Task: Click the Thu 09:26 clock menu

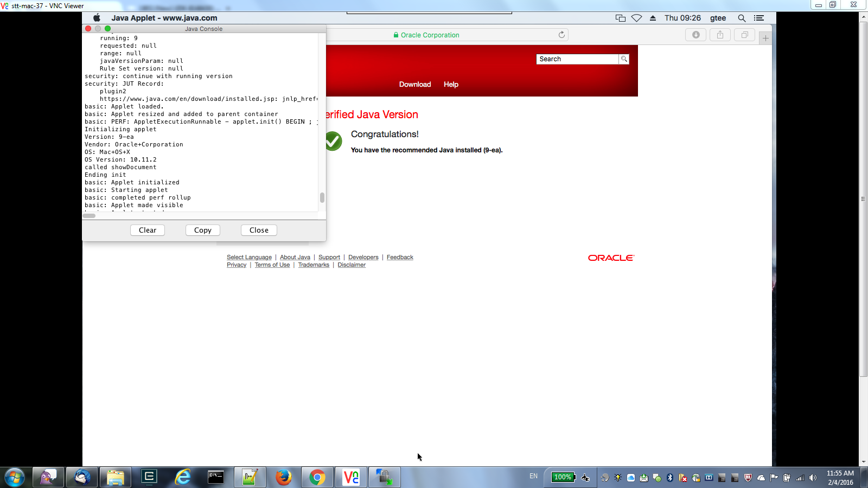Action: pos(682,18)
